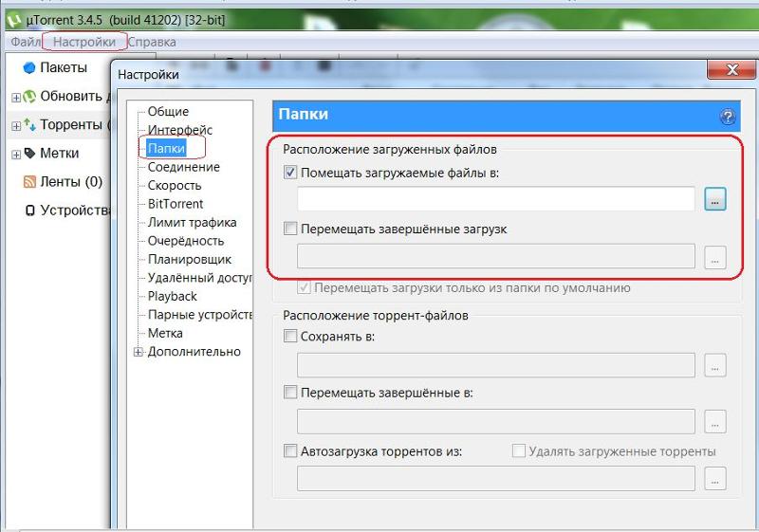Viewport: 759px width, 532px height.
Task: Expand the Метки node
Action: tap(16, 155)
